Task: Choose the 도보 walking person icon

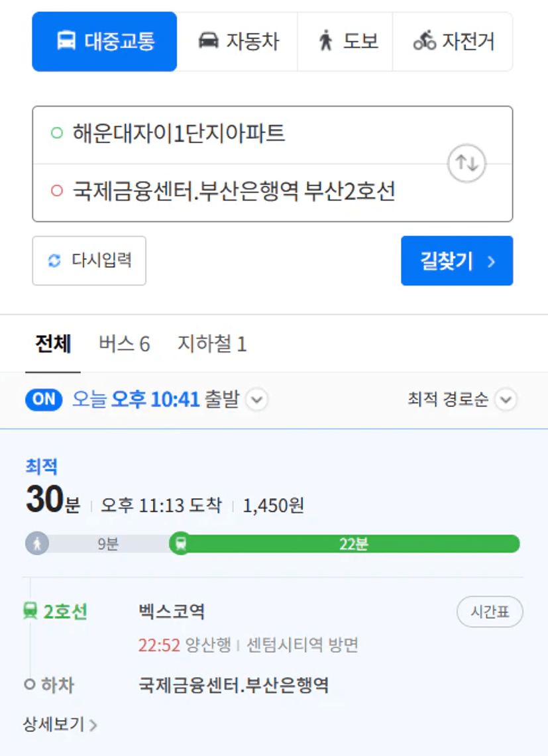Action: click(x=325, y=40)
